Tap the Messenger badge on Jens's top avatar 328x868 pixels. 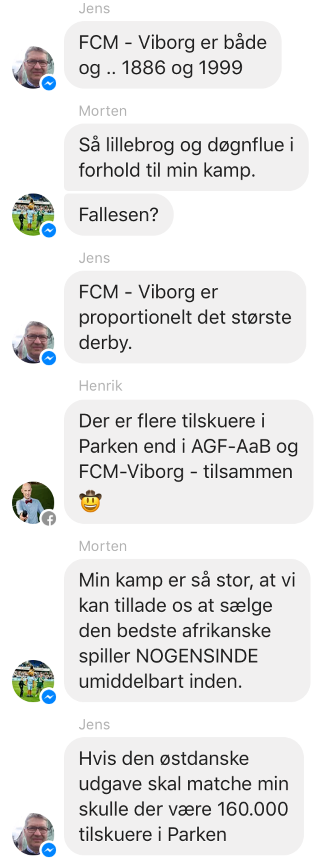pyautogui.click(x=49, y=83)
